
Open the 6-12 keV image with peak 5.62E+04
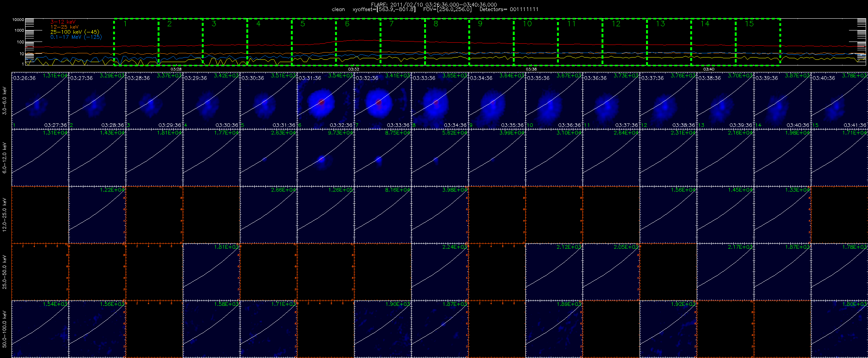tap(440, 157)
